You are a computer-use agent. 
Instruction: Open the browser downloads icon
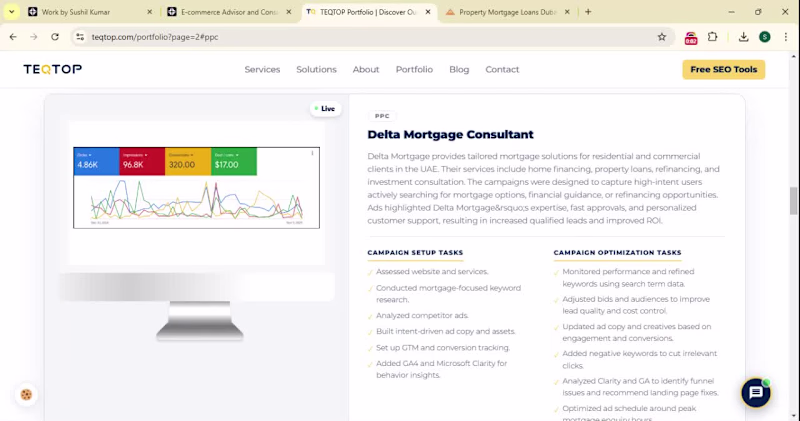(743, 37)
